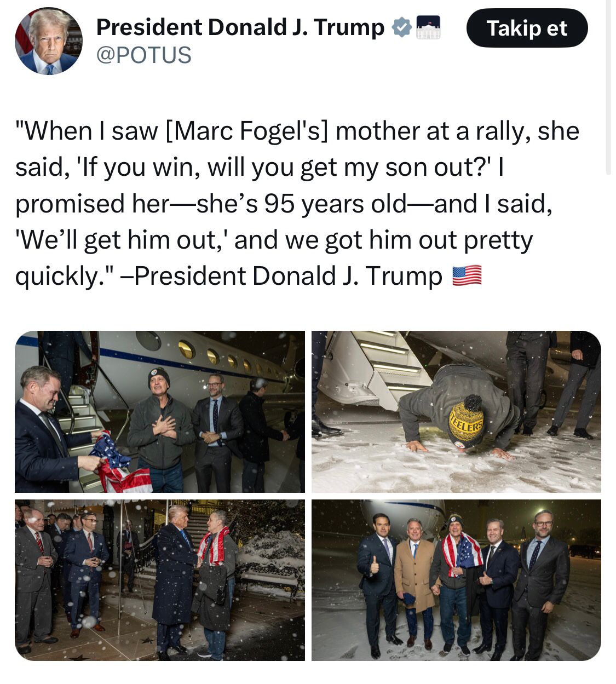616x684 pixels.
Task: Click the blue verified checkmark badge
Action: 402,27
